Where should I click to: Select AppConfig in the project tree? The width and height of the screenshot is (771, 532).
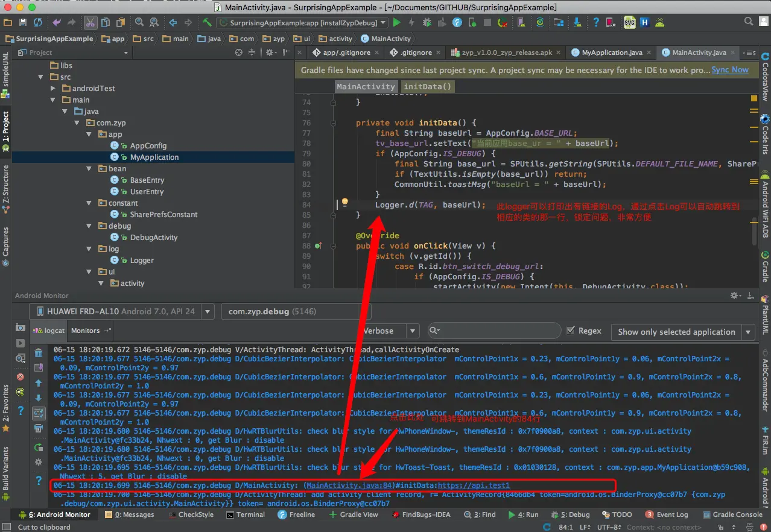[148, 145]
